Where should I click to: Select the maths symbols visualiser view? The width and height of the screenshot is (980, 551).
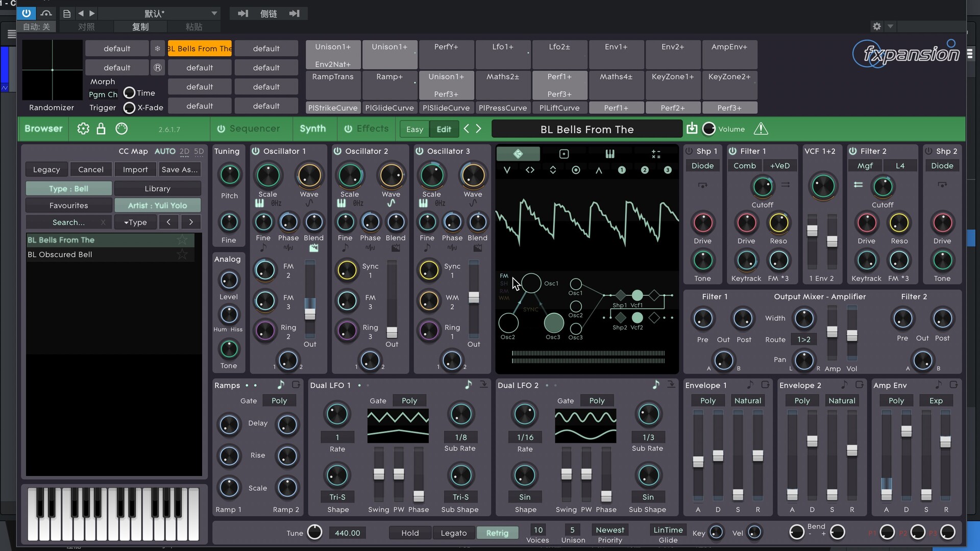pyautogui.click(x=656, y=154)
